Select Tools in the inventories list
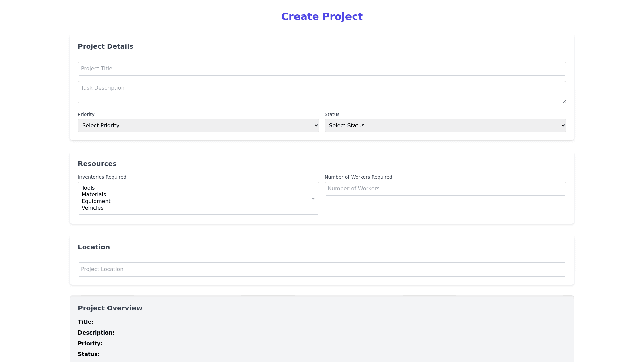This screenshot has width=644, height=362. click(x=88, y=188)
